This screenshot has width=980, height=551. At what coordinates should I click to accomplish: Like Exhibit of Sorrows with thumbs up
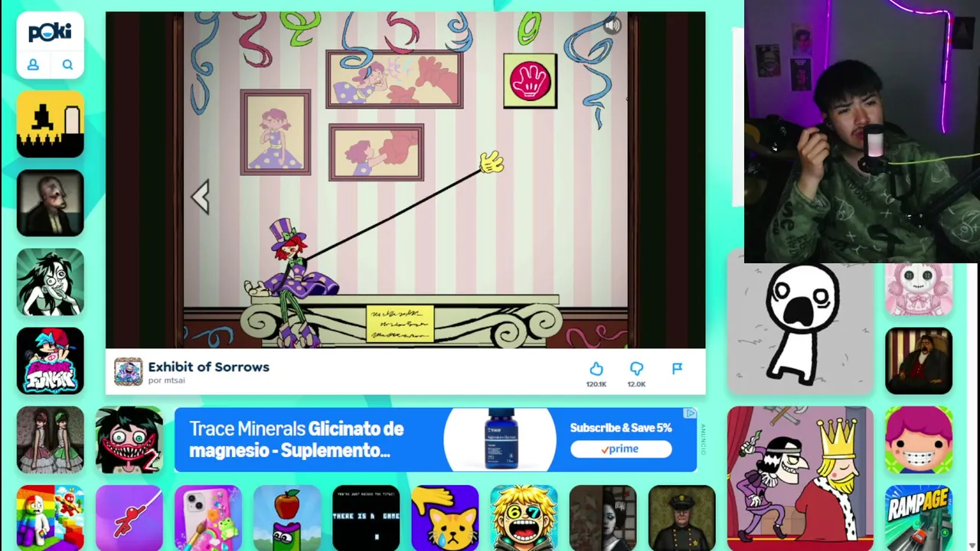click(596, 370)
